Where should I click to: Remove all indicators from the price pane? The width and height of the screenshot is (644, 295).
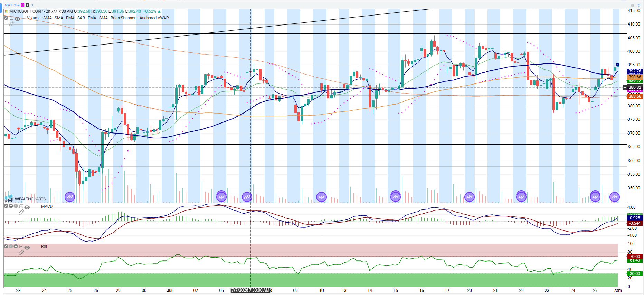point(6,18)
